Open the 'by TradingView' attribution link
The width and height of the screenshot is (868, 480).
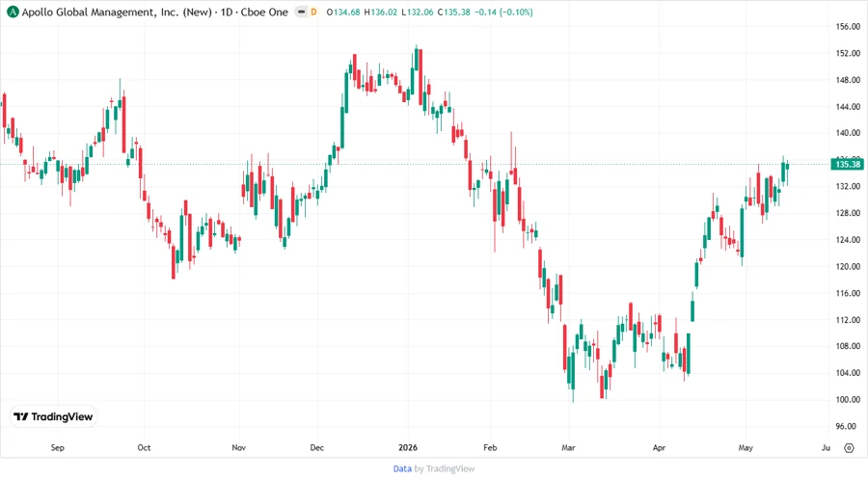point(445,469)
